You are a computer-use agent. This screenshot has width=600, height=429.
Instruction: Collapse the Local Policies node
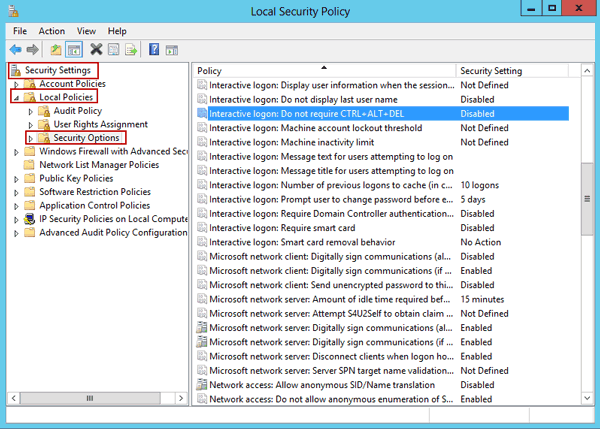[x=16, y=98]
